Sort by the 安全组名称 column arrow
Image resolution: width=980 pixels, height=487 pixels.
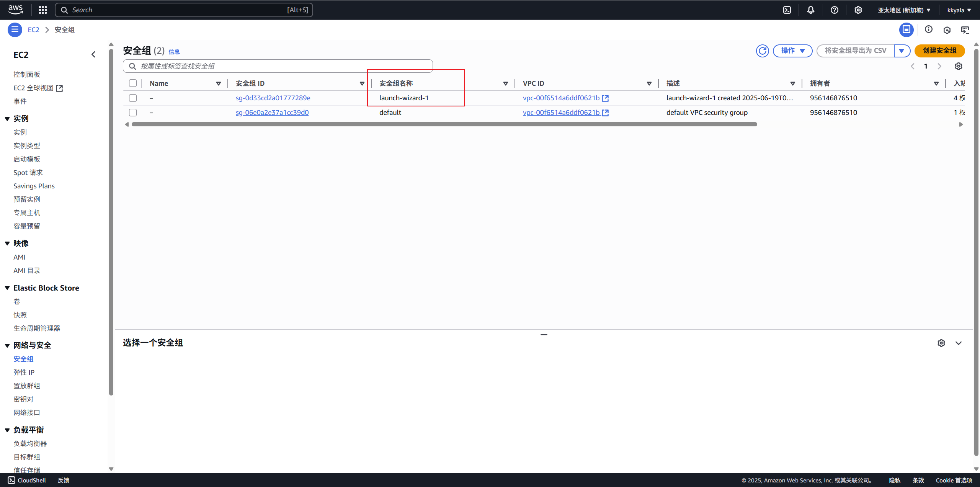(506, 83)
